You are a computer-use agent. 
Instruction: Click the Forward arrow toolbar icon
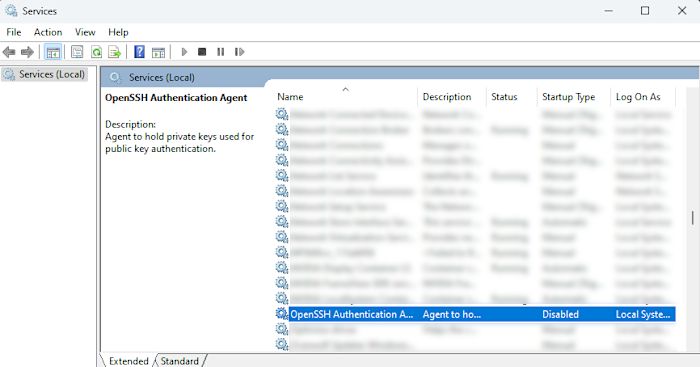27,52
